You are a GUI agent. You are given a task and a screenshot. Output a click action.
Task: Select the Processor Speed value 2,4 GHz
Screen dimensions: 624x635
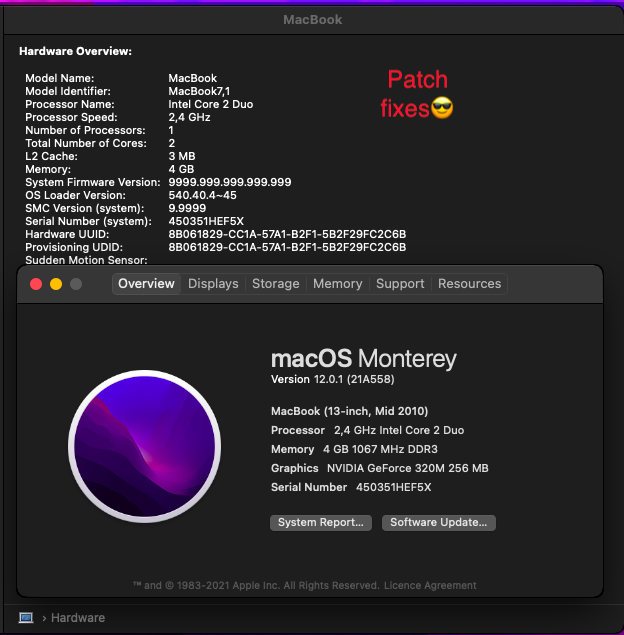click(189, 117)
